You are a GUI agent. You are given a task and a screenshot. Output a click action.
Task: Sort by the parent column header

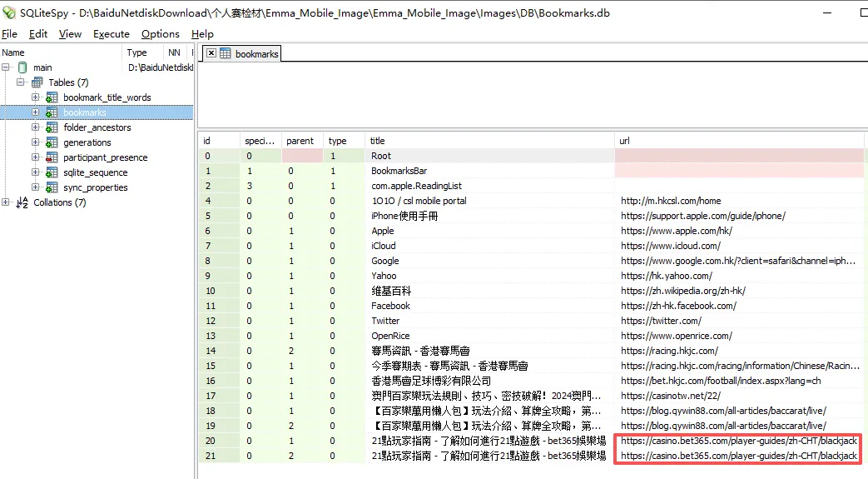pos(302,141)
